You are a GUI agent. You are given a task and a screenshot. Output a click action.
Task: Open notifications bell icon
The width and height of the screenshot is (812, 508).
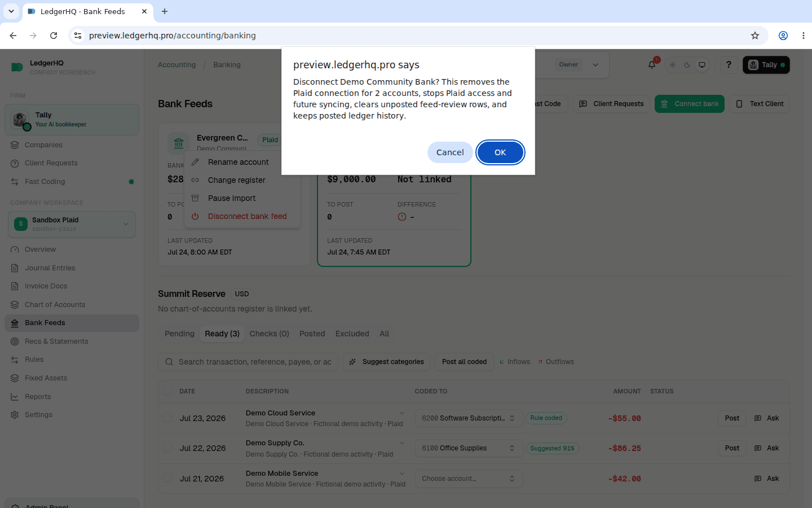pos(652,65)
